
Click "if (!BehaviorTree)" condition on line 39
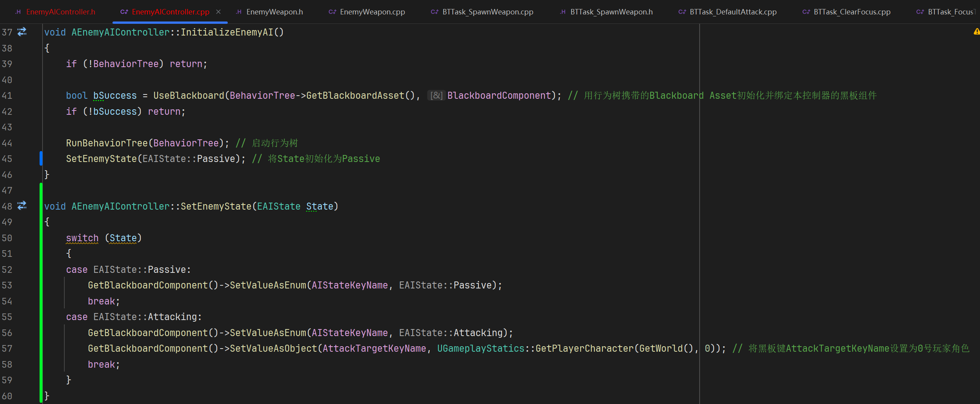coord(115,64)
